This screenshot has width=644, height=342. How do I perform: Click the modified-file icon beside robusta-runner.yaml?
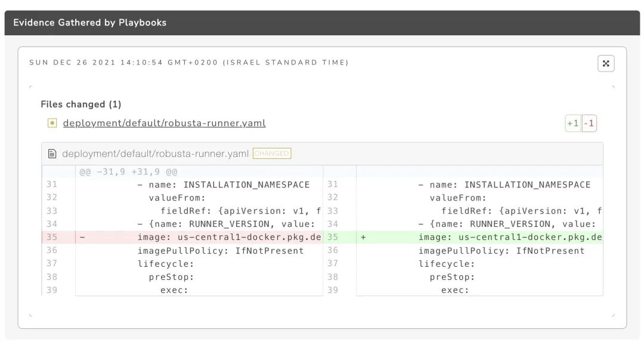point(52,123)
